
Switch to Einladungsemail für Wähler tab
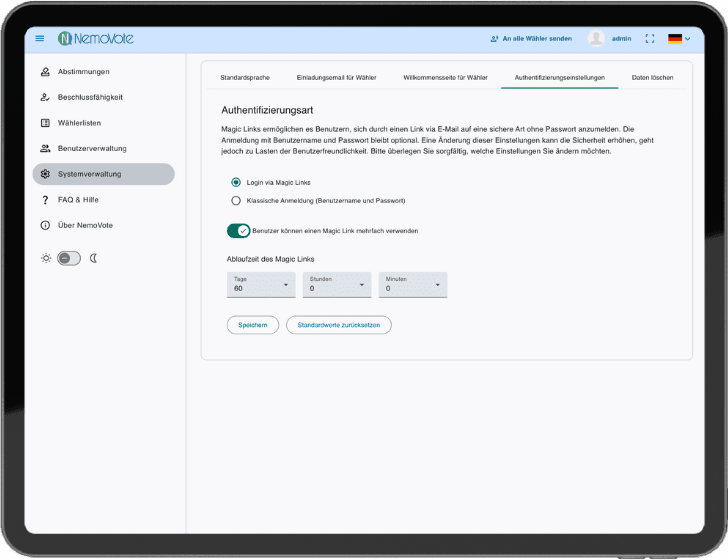336,78
